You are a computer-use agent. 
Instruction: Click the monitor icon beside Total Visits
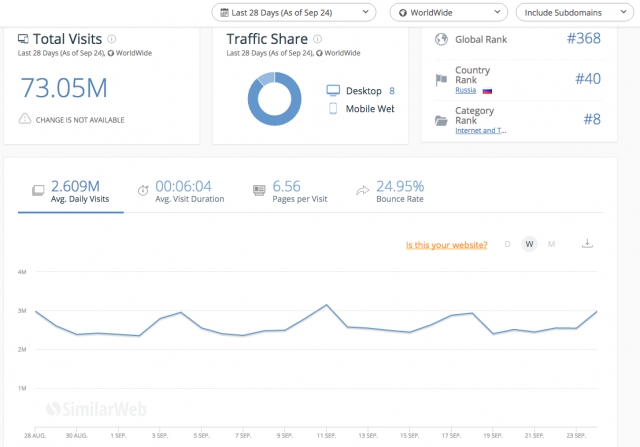pyautogui.click(x=23, y=39)
